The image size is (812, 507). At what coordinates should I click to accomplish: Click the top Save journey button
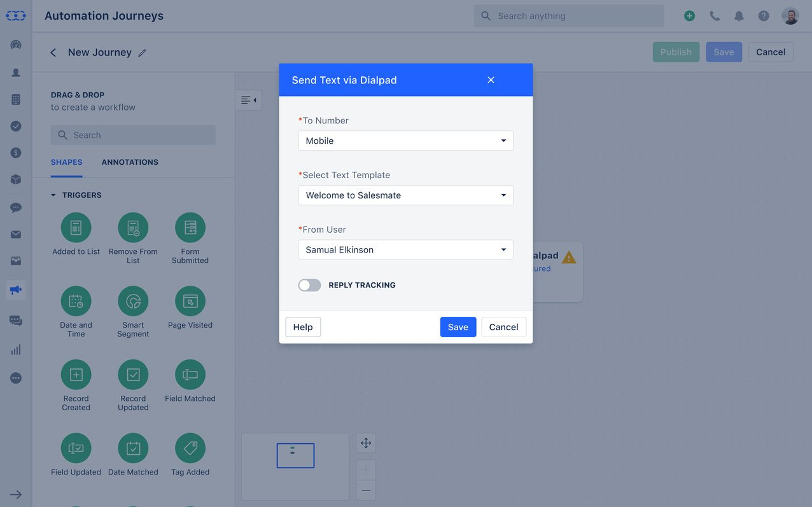click(724, 52)
